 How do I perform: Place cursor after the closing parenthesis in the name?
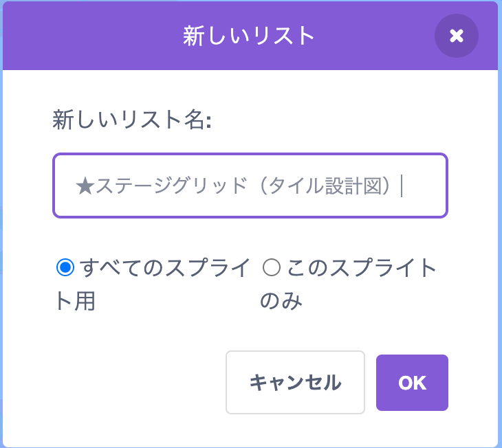(x=400, y=186)
